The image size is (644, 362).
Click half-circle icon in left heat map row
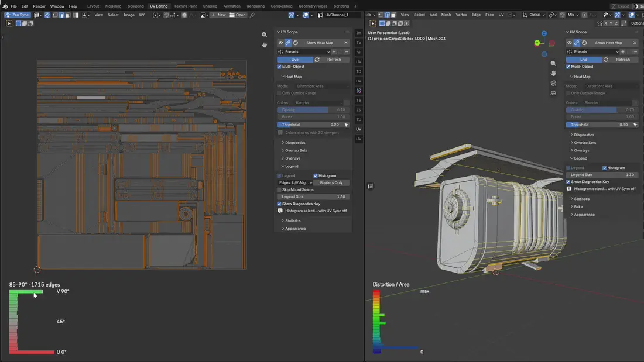tap(295, 43)
